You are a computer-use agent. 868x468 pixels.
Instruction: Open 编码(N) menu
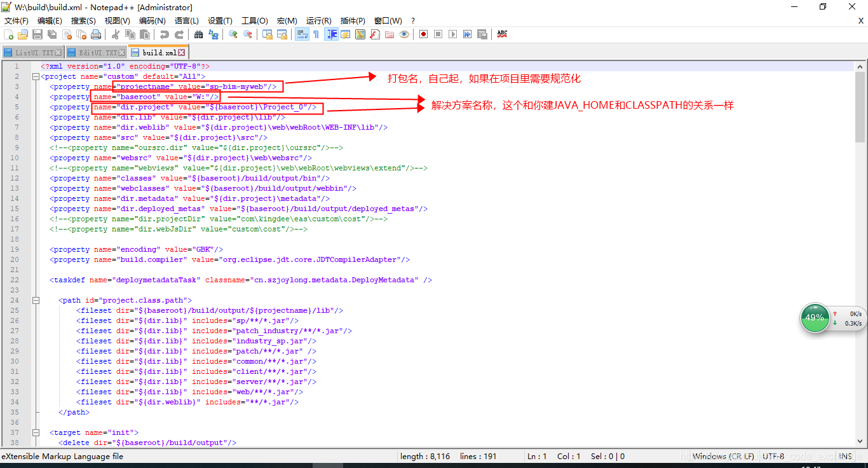point(153,21)
